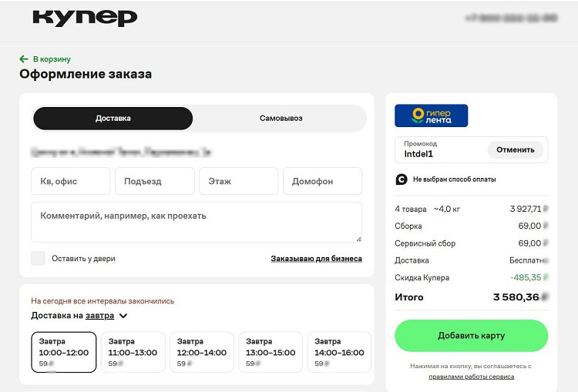Click the 'Домофон' input field

322,182
